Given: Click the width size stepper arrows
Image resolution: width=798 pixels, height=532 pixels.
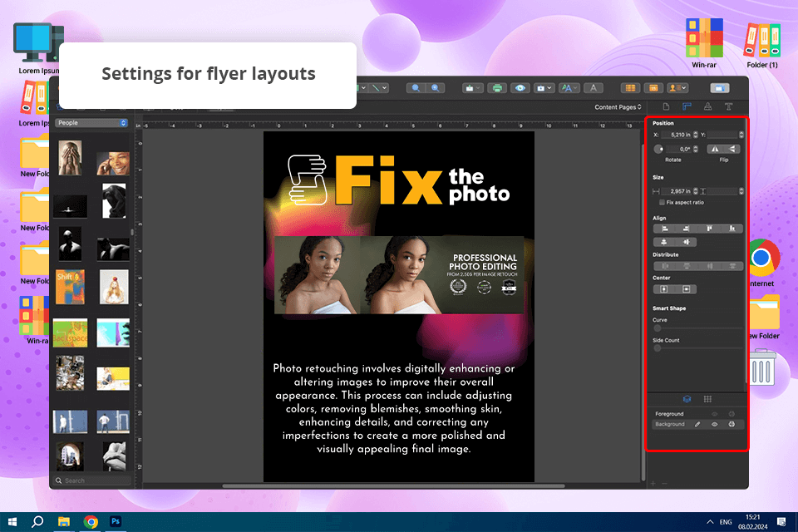Looking at the screenshot, I should (x=695, y=191).
